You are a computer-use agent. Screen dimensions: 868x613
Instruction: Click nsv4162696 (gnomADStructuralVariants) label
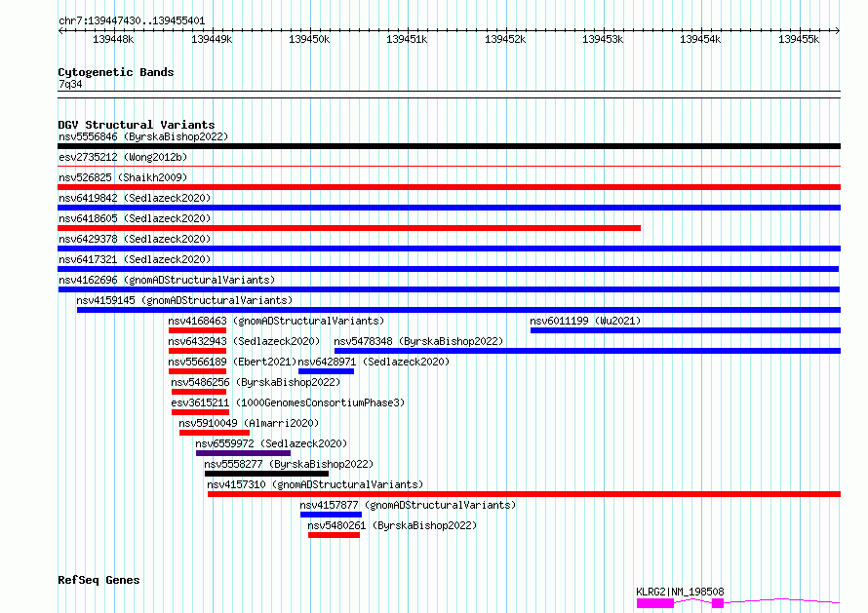tap(167, 280)
